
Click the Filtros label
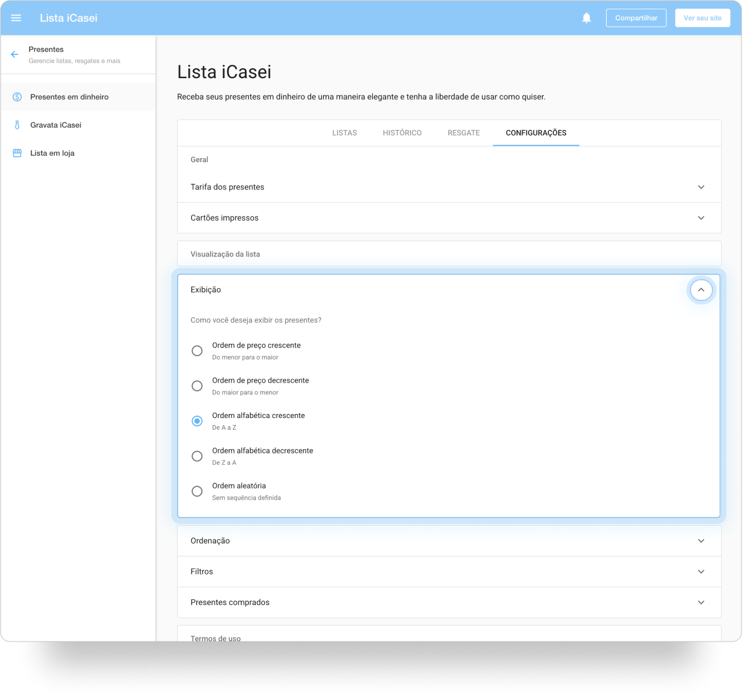tap(202, 571)
